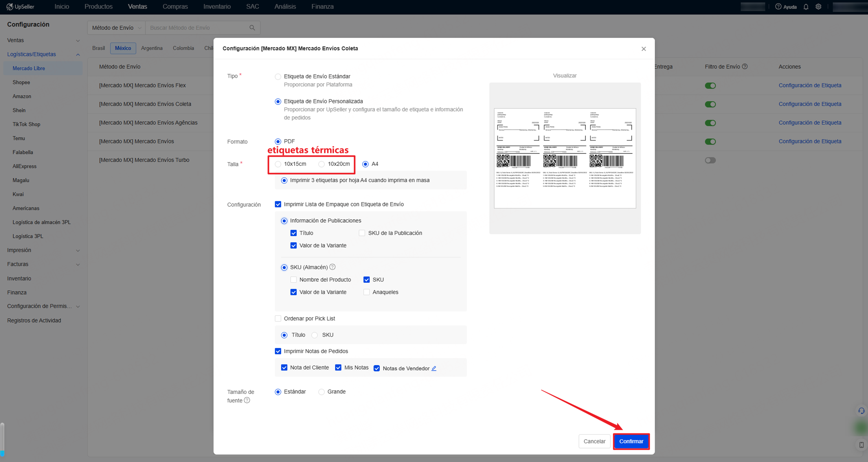Select Estándar font size
This screenshot has height=462, width=868.
278,392
